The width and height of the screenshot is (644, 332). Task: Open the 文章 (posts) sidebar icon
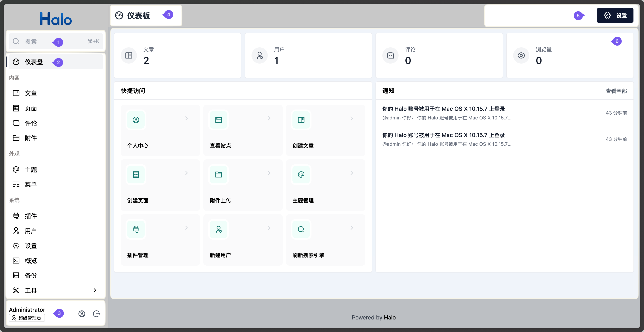(x=16, y=93)
